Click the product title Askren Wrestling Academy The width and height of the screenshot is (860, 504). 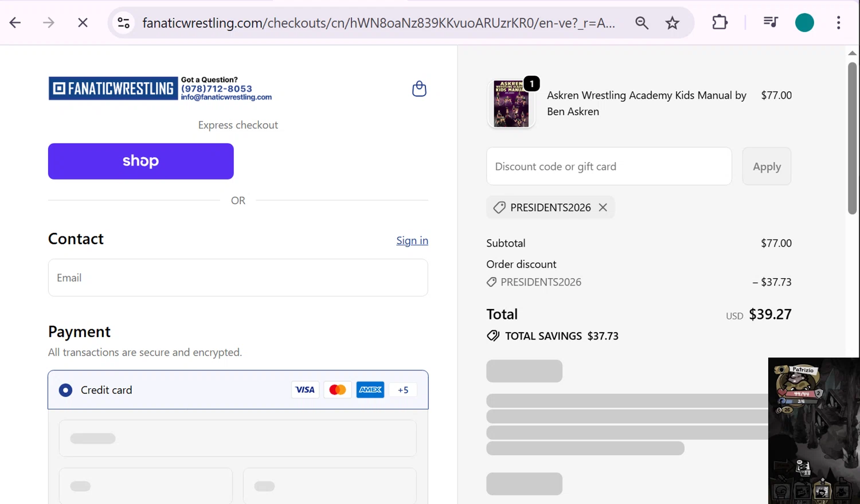(x=647, y=103)
